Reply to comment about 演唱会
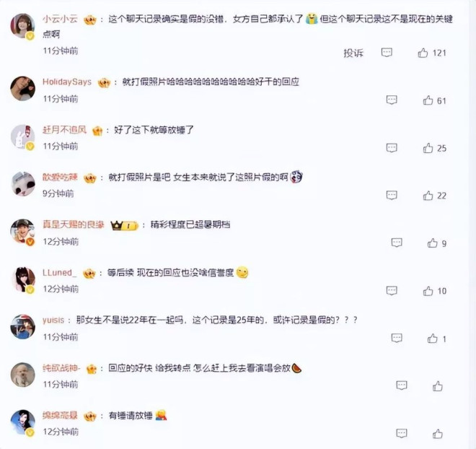The image size is (476, 449). point(402,385)
